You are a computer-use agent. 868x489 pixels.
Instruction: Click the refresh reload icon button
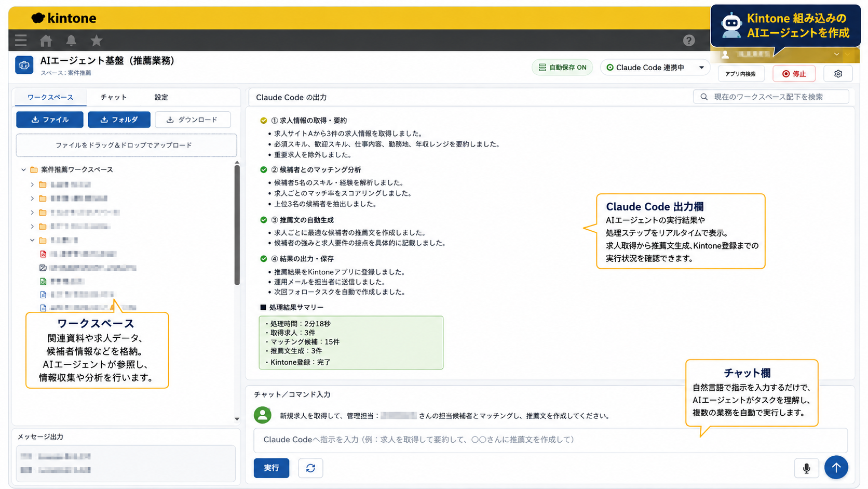310,468
